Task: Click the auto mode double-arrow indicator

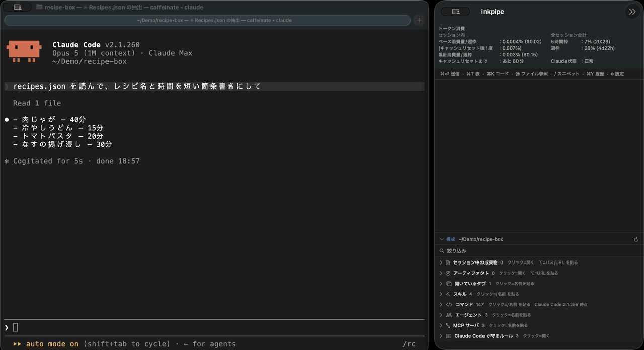Action: (x=17, y=344)
